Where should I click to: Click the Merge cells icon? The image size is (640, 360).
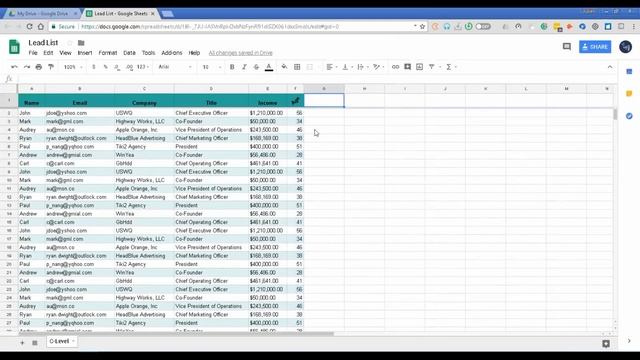click(x=310, y=67)
